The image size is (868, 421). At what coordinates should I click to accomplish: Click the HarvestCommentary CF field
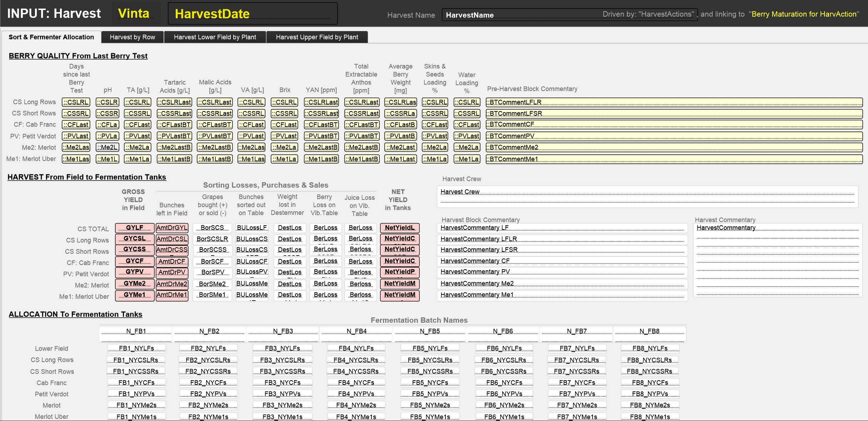(562, 261)
